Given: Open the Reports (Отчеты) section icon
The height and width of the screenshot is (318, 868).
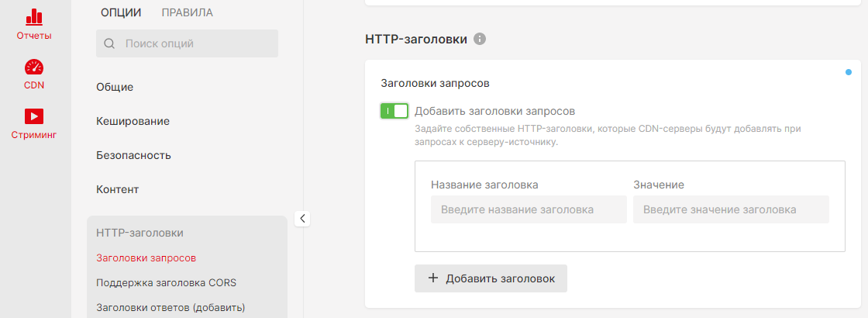Looking at the screenshot, I should click(34, 17).
